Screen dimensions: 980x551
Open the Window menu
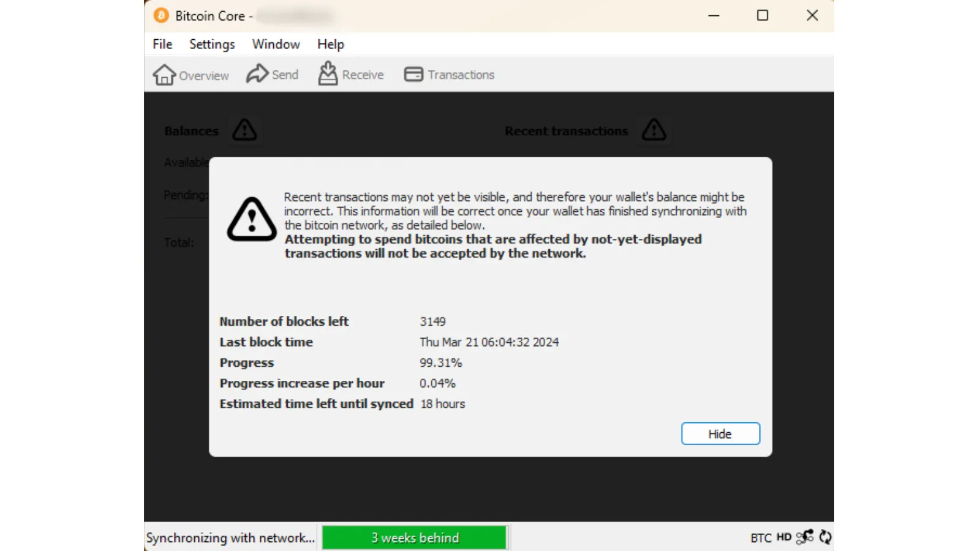tap(276, 44)
